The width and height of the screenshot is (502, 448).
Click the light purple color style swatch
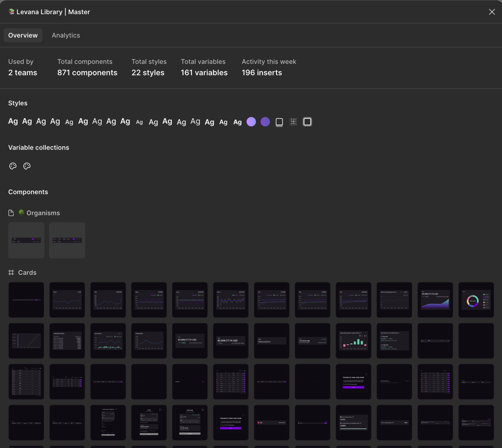251,122
